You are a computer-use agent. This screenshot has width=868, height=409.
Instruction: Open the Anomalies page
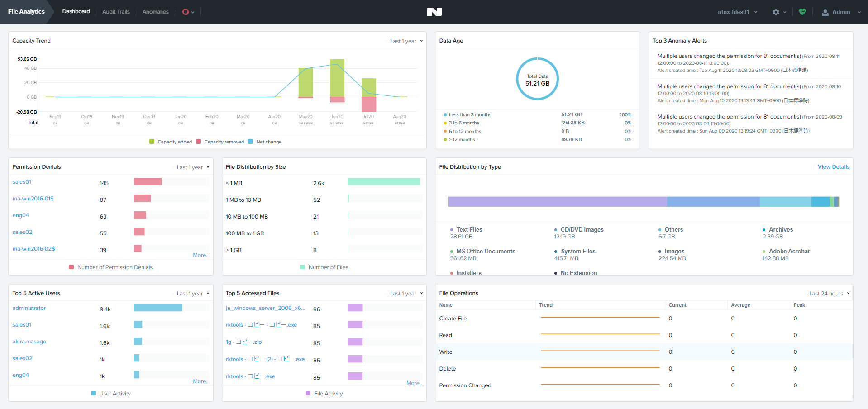click(x=155, y=12)
